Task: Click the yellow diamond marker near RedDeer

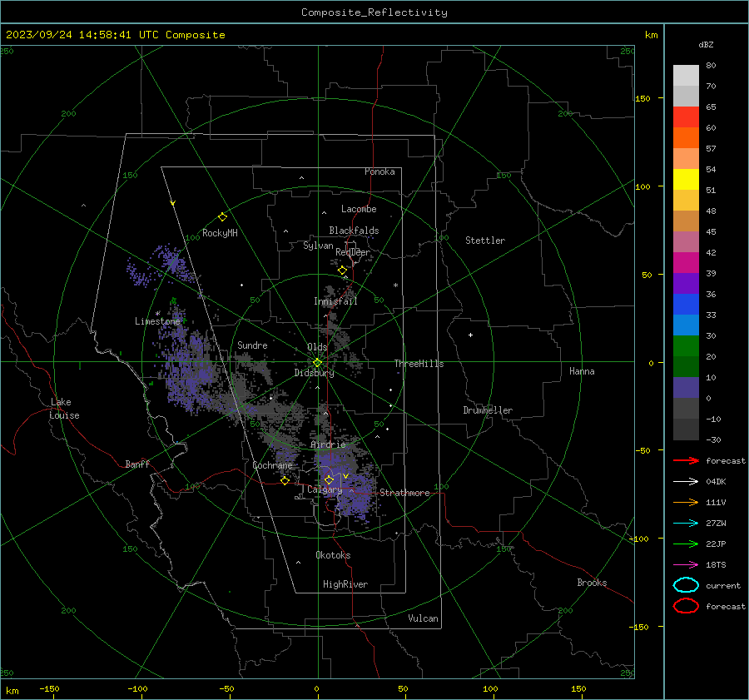Action: [x=342, y=271]
